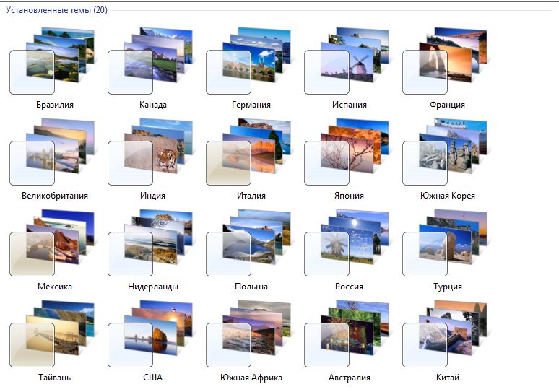
Task: Click the Великобритания label text
Action: 55,196
